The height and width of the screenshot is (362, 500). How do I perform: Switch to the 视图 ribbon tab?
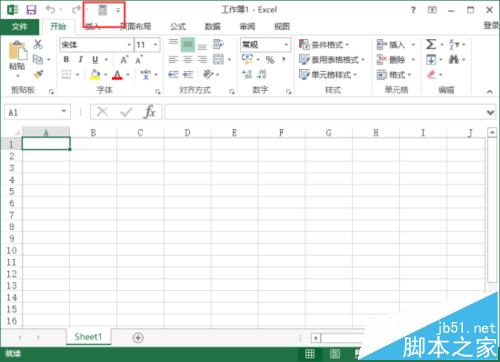pyautogui.click(x=282, y=27)
